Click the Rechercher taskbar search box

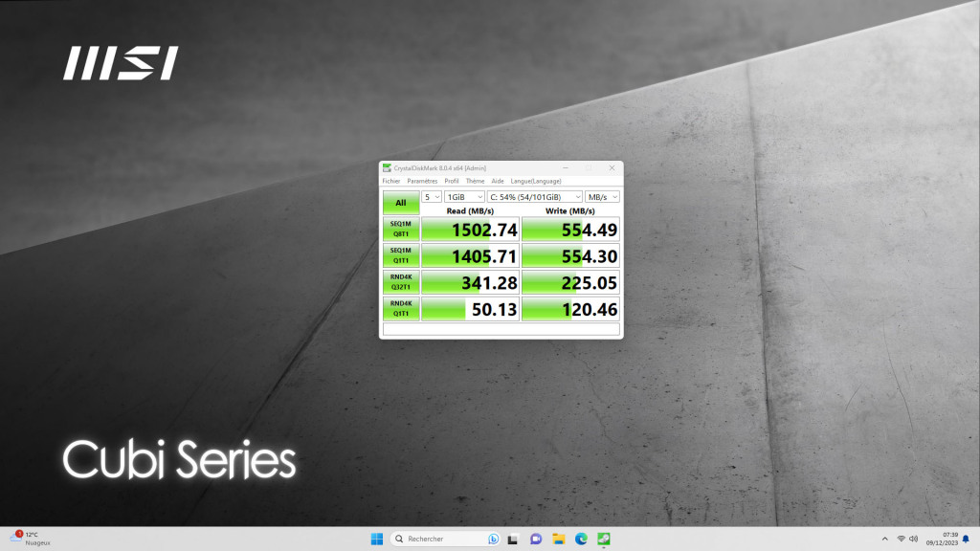point(445,539)
